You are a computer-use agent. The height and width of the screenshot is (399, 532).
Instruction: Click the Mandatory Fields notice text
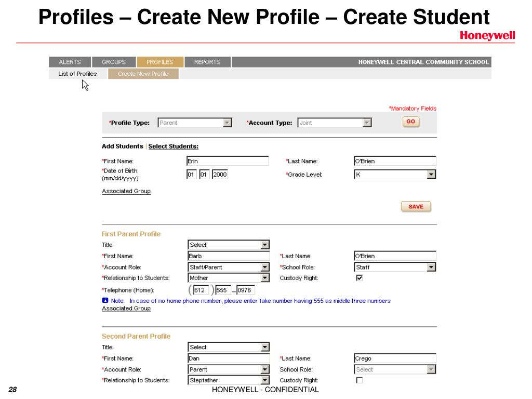413,109
